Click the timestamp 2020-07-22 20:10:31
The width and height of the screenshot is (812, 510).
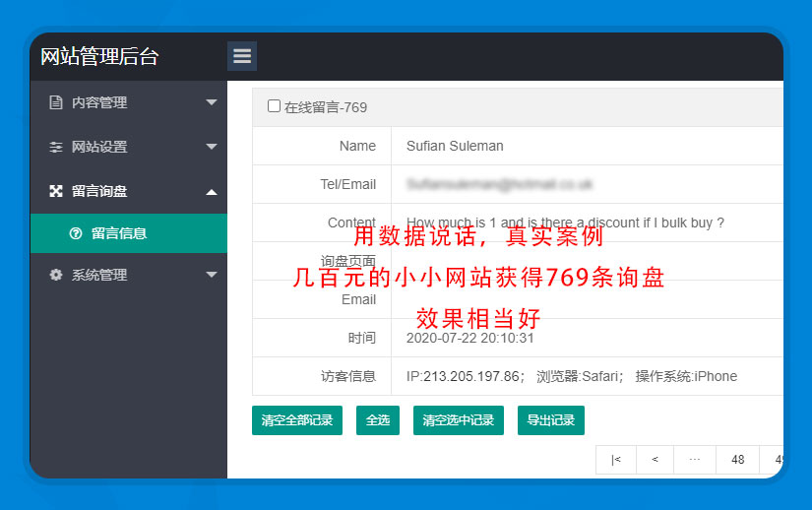(469, 338)
